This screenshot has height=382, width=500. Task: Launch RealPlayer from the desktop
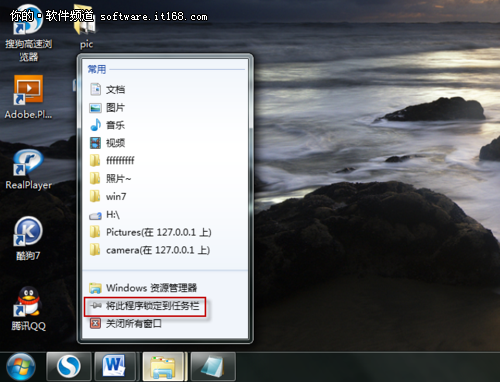click(28, 169)
